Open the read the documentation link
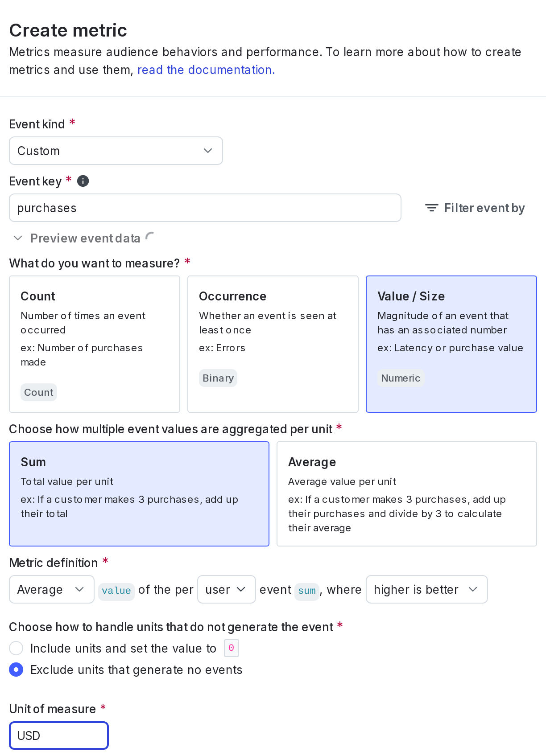This screenshot has height=756, width=546. pyautogui.click(x=206, y=70)
